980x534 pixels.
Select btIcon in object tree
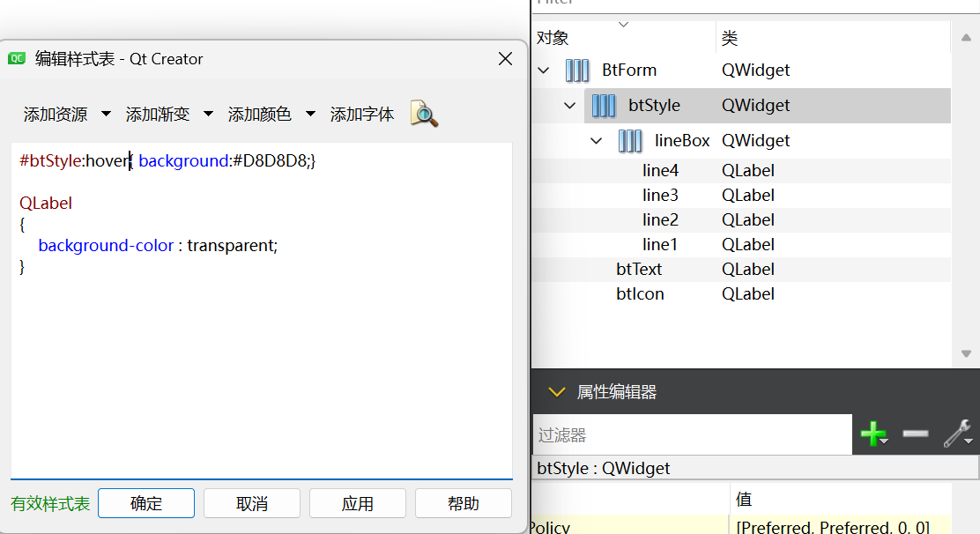coord(640,293)
